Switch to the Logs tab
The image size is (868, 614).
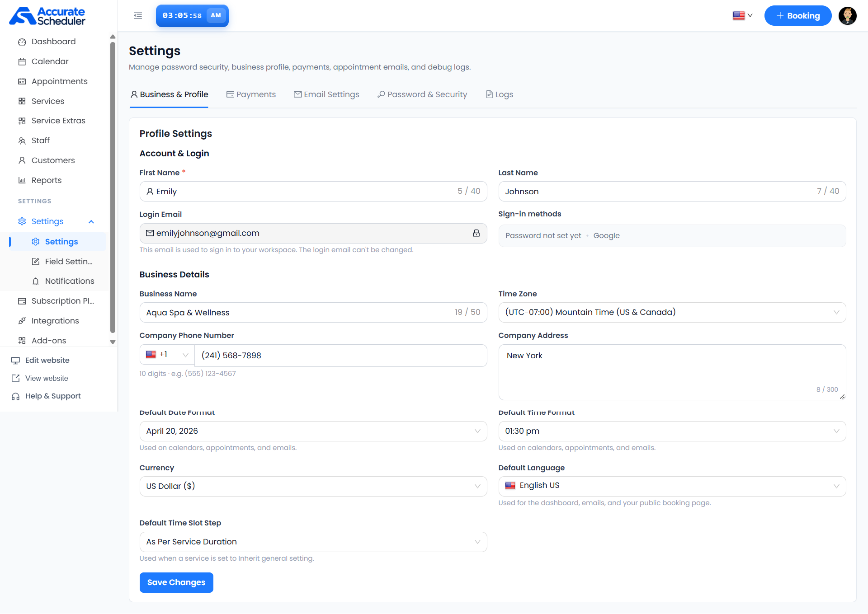pyautogui.click(x=500, y=94)
